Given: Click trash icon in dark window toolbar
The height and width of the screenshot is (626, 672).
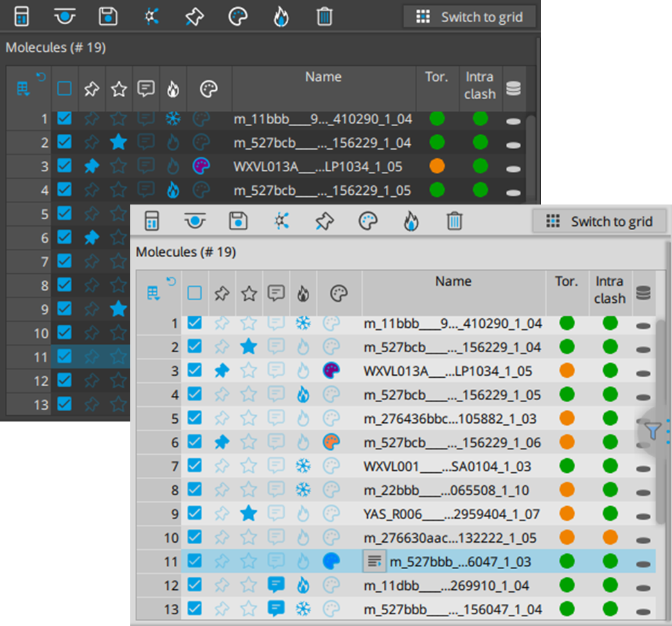Looking at the screenshot, I should [x=324, y=17].
